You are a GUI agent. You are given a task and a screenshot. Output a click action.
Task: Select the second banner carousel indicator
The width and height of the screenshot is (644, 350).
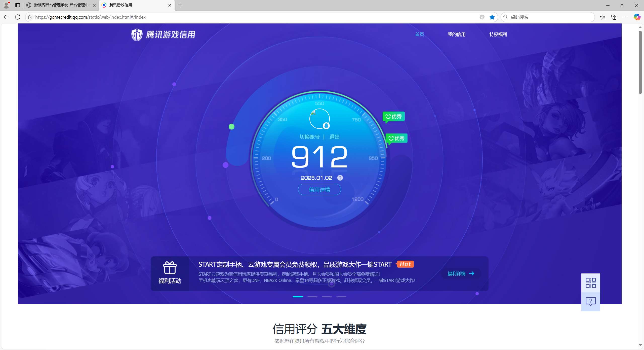pyautogui.click(x=312, y=297)
